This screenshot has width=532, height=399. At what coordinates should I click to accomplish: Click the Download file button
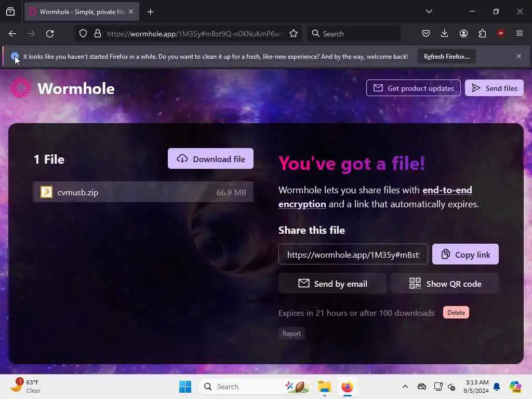point(210,159)
